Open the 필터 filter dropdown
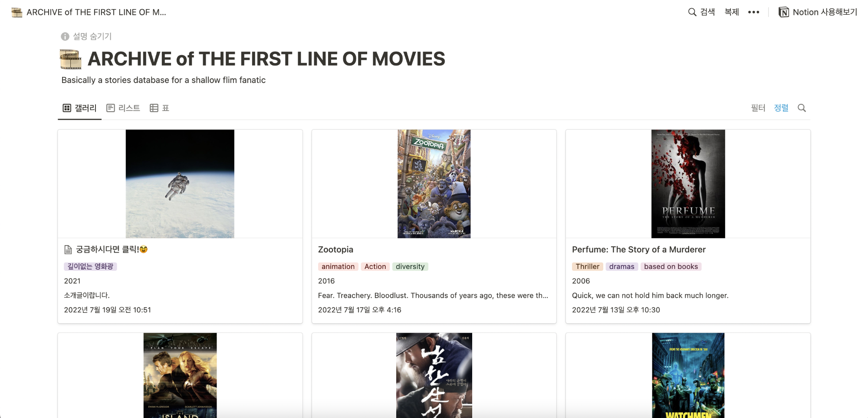Screen dimensions: 868x418 click(758, 108)
